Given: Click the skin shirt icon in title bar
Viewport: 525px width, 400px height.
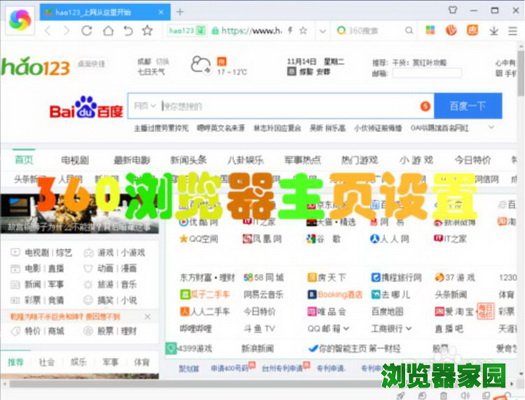Looking at the screenshot, I should click(x=453, y=10).
